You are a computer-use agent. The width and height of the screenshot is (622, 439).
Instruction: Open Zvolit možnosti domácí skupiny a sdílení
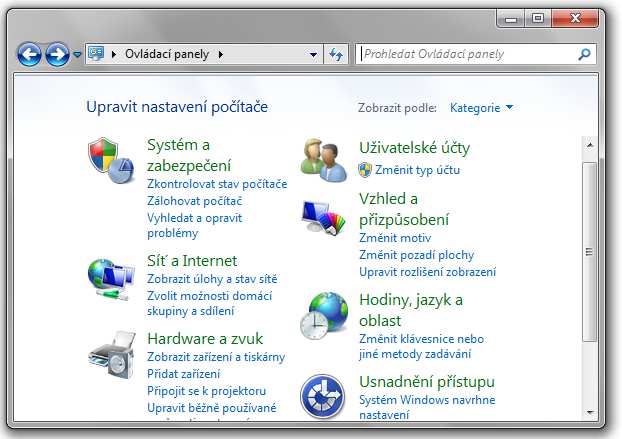click(x=209, y=303)
